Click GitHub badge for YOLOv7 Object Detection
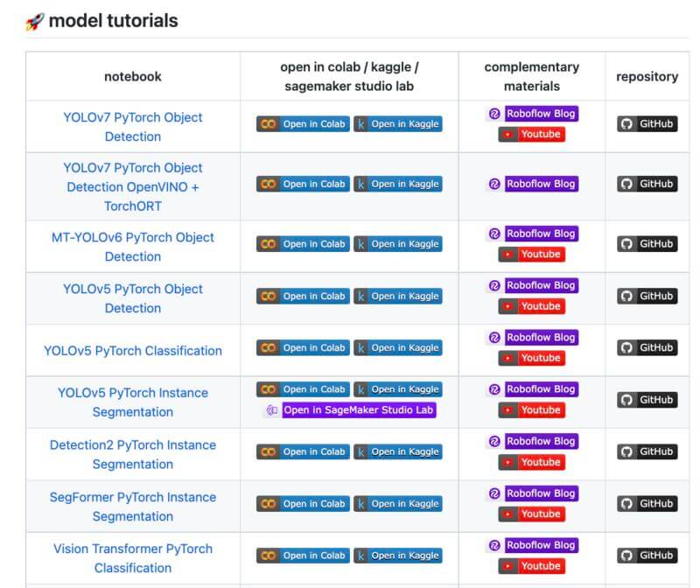Screen dimensions: 700x588 tap(647, 123)
